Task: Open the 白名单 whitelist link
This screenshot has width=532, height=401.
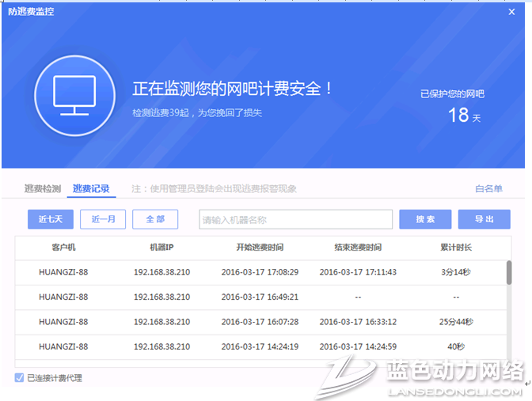Action: 488,189
